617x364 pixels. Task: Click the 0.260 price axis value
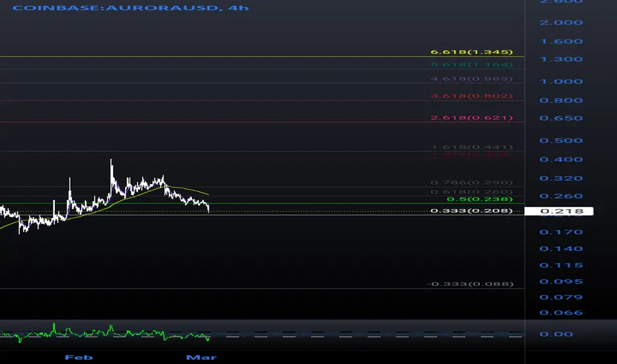point(561,196)
